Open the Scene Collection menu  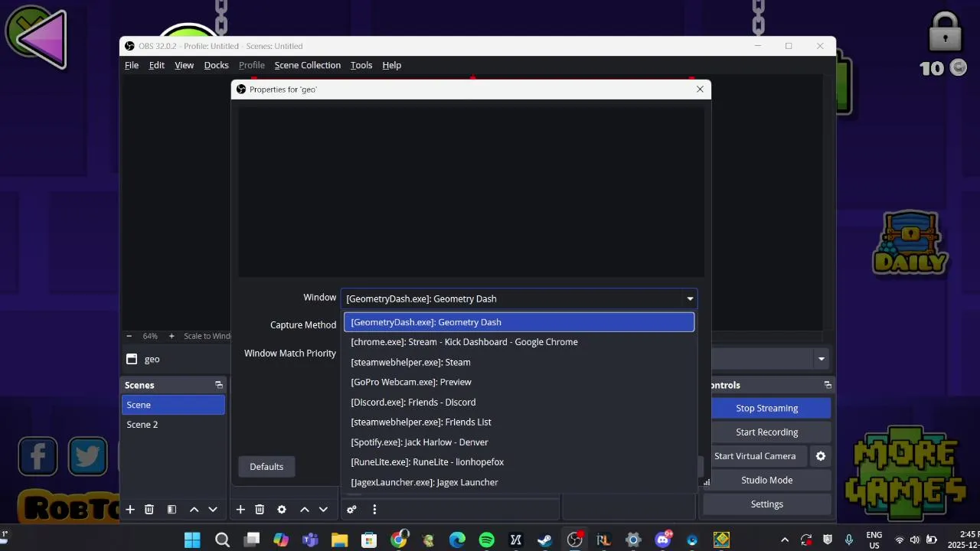308,65
